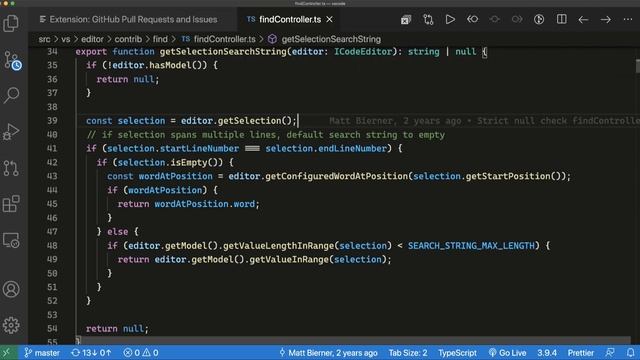Click line number 48 in gutter

[x=52, y=246]
